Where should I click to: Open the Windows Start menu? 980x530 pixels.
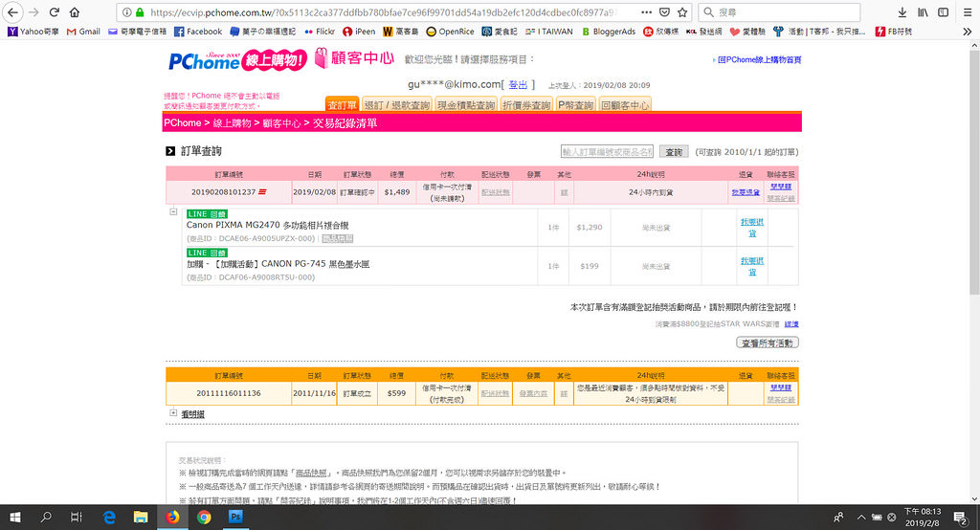[x=15, y=517]
